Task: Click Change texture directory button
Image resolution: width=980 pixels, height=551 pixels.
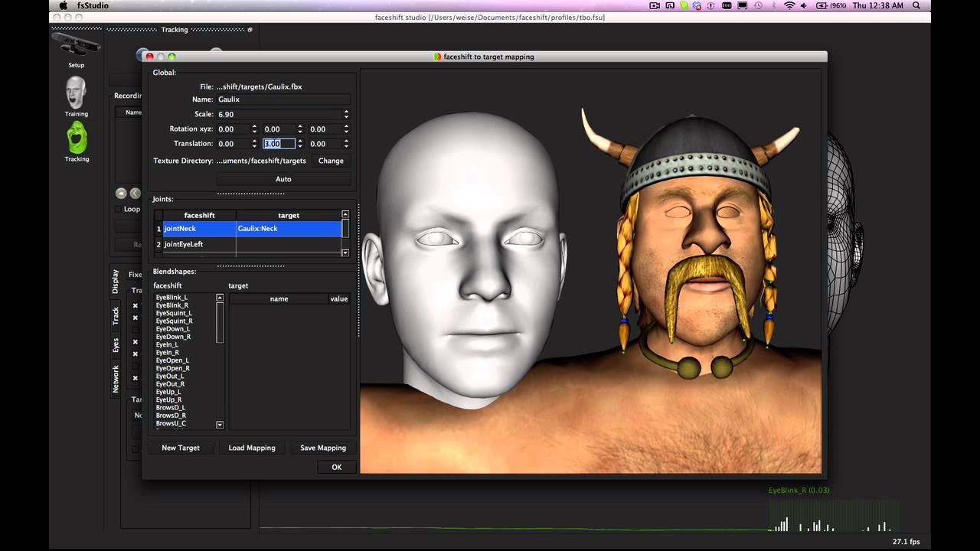Action: [x=331, y=161]
